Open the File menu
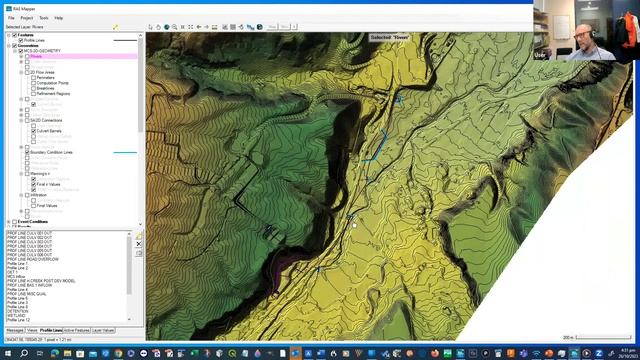The height and width of the screenshot is (360, 640). point(11,18)
